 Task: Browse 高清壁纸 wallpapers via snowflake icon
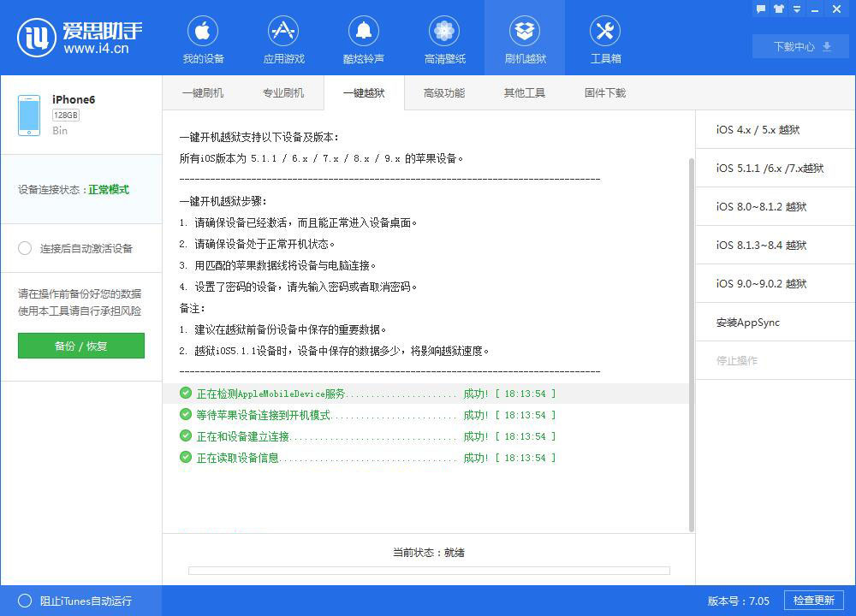coord(444,38)
